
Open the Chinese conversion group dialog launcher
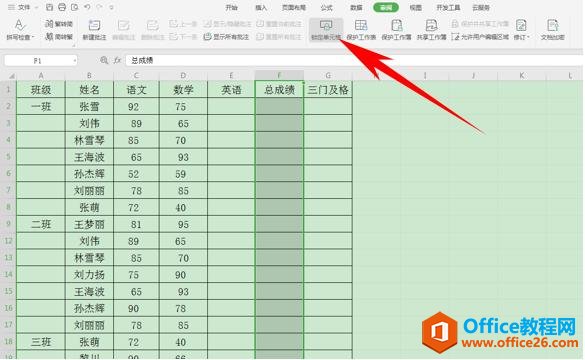click(x=73, y=46)
